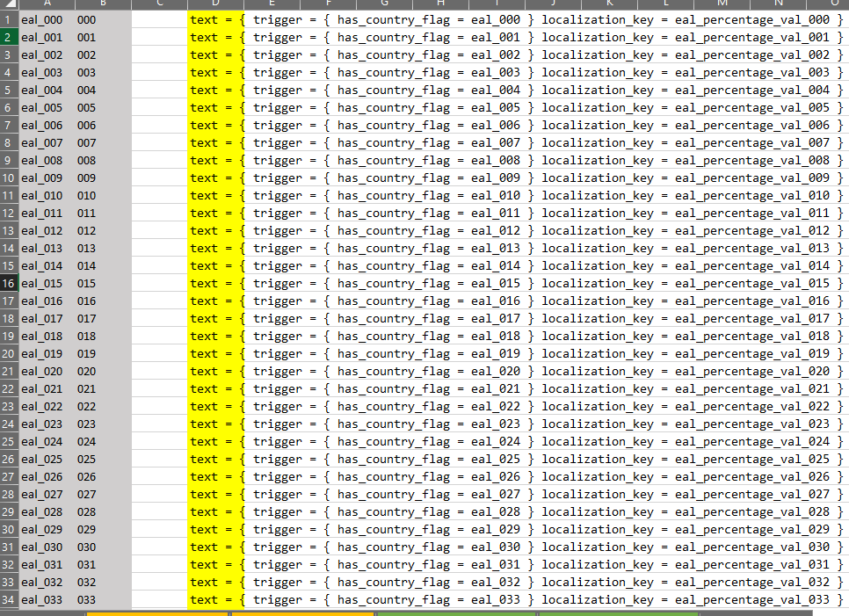Click 'eal_percentage_val_024' text

point(752,442)
